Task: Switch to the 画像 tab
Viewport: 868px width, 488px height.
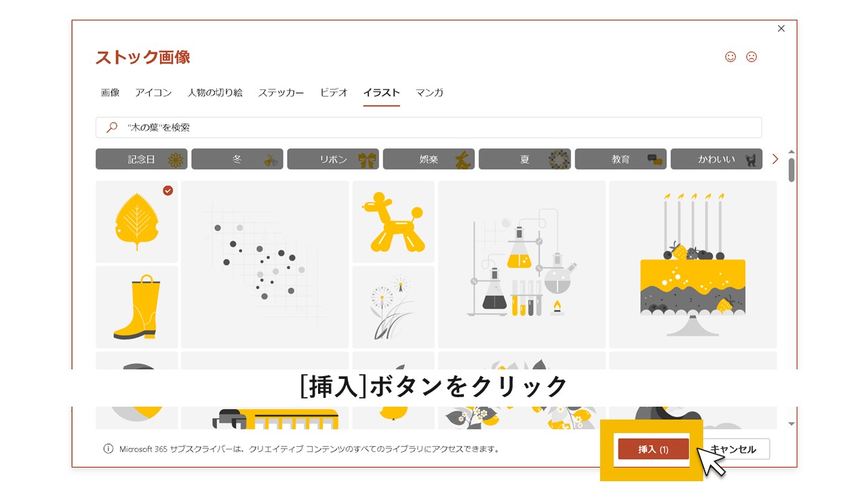Action: tap(110, 93)
